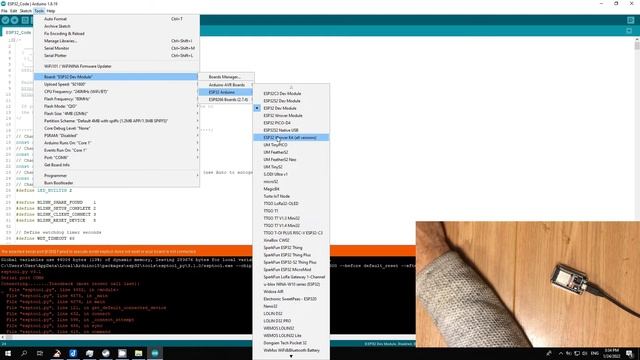Open the File menu

tap(4, 11)
